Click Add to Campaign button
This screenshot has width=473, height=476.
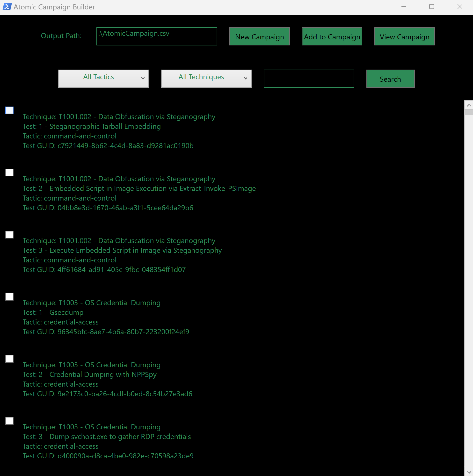(x=332, y=36)
